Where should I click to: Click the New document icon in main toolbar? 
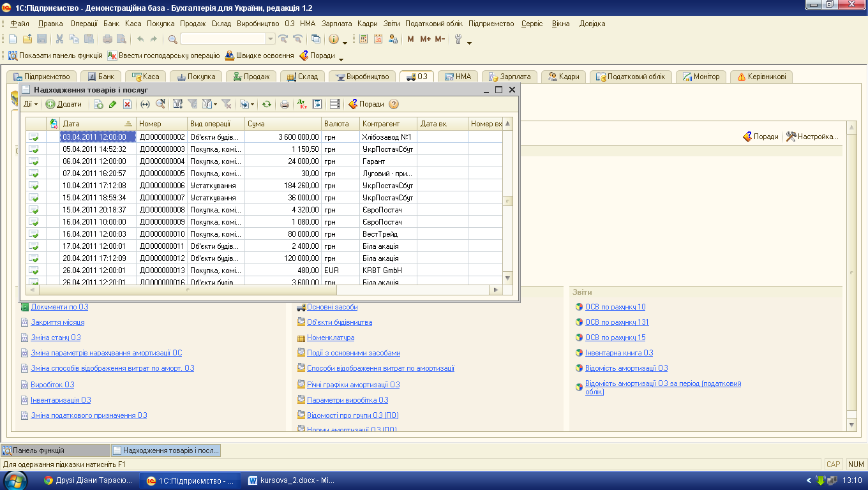click(13, 39)
